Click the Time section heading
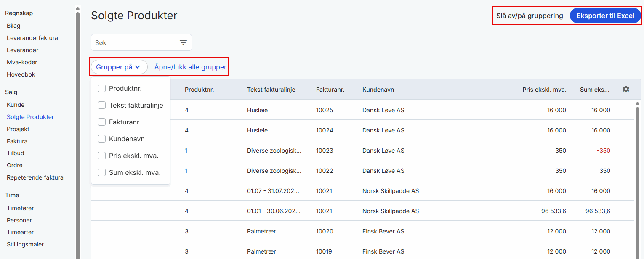The image size is (644, 259). click(12, 195)
